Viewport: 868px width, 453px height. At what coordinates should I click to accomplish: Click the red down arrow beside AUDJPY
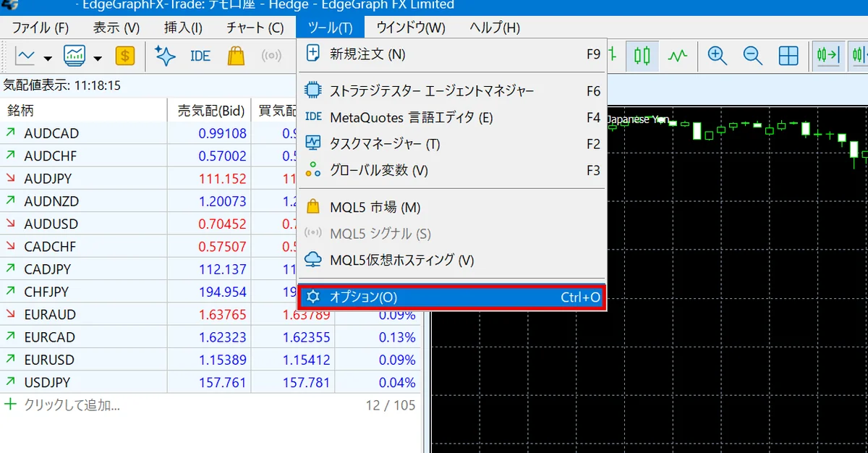(x=11, y=179)
